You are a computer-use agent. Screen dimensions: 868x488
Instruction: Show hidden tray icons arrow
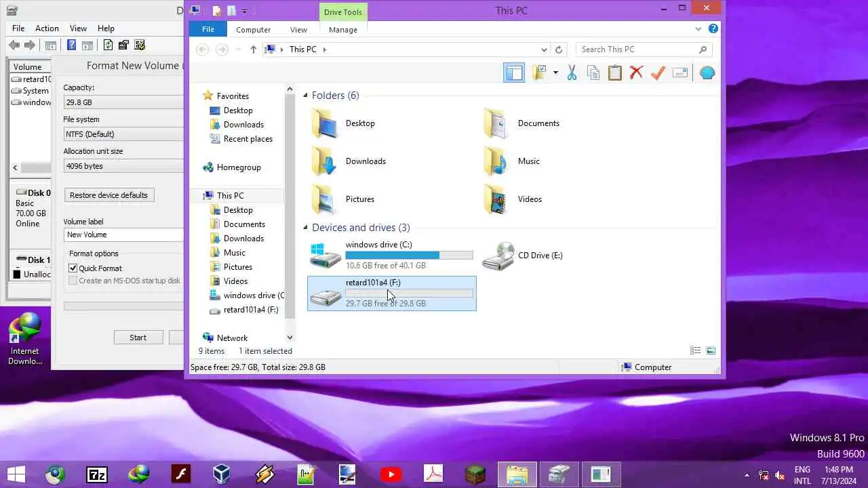(x=747, y=475)
